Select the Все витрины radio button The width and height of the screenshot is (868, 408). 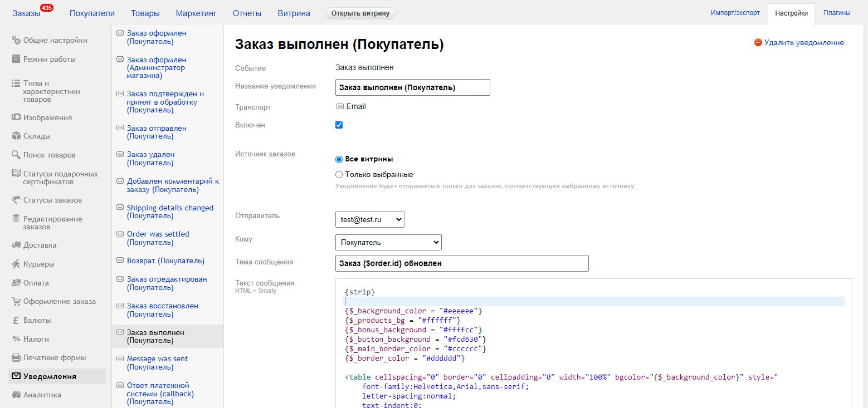(339, 159)
